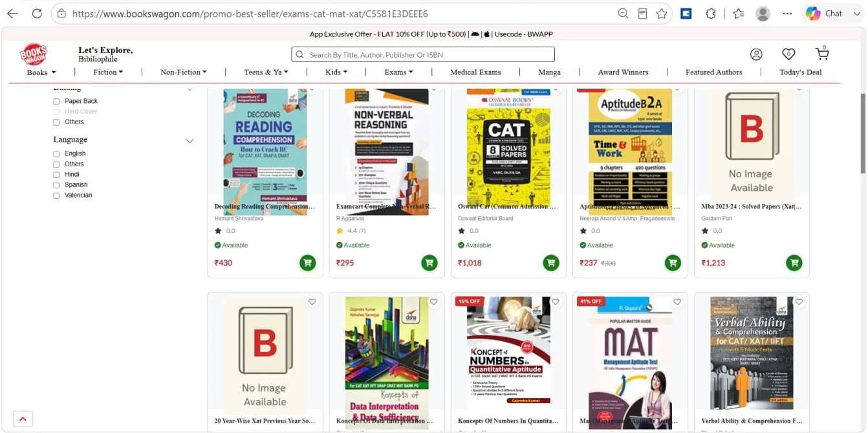This screenshot has height=433, width=868.
Task: Go to Medical Exams section
Action: coord(475,72)
